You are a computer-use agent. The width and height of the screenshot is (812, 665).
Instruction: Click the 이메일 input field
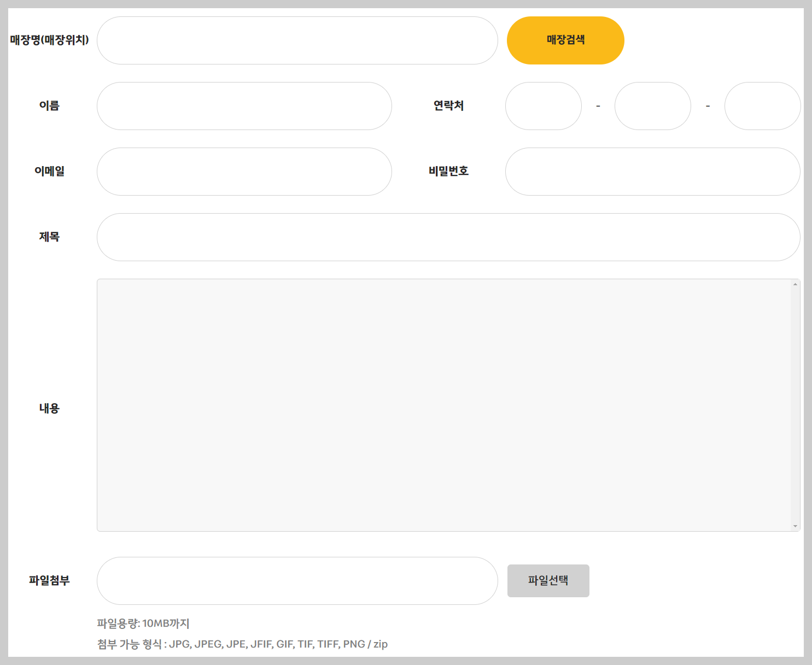coord(244,172)
